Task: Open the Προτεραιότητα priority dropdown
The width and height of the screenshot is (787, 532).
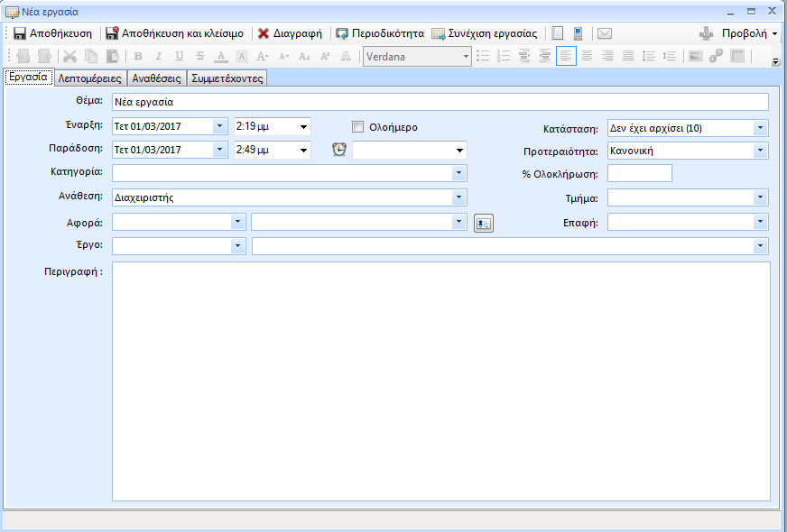Action: (x=760, y=151)
